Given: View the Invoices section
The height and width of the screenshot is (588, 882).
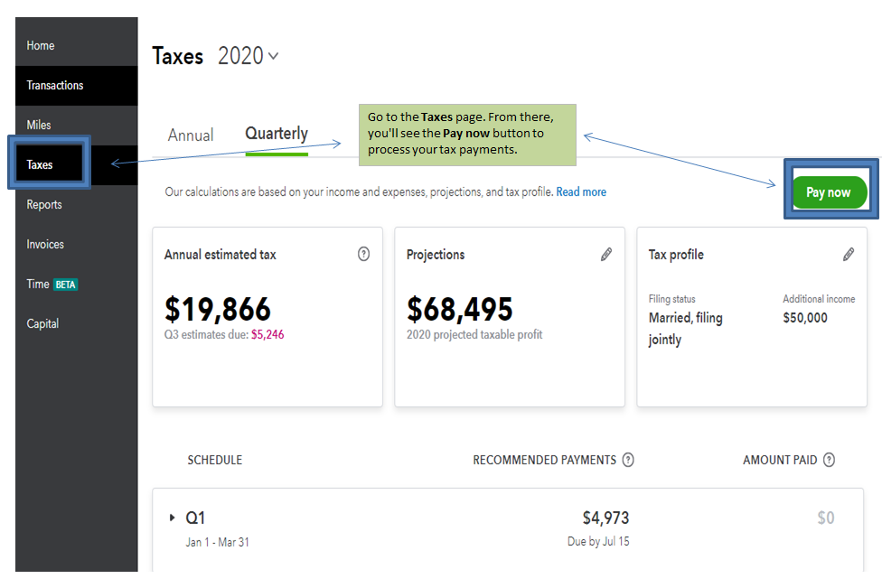Looking at the screenshot, I should pos(44,244).
